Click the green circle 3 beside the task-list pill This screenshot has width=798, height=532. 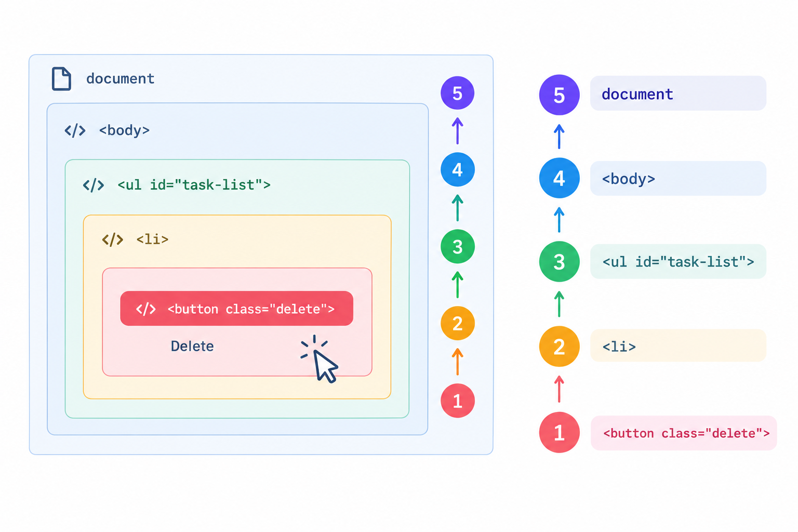559,262
